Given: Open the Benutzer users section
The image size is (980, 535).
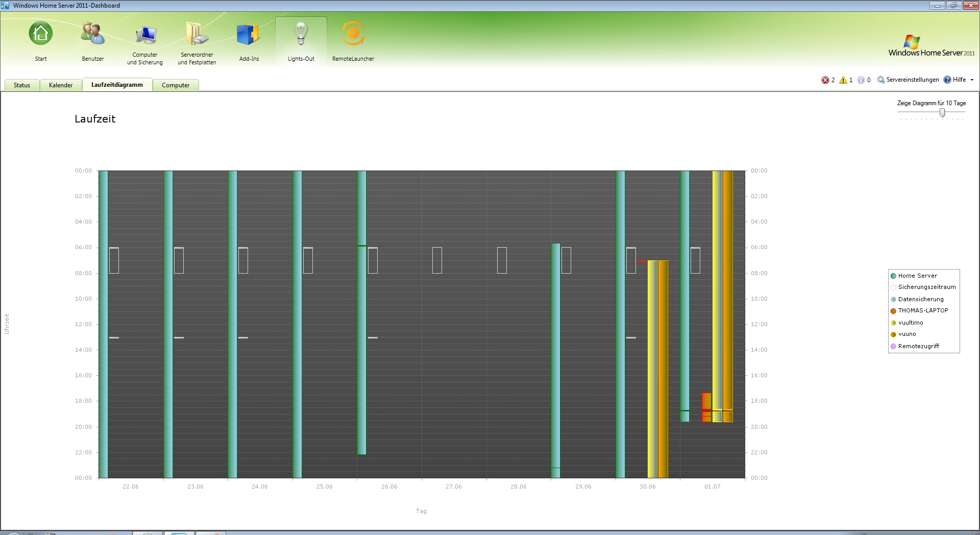Looking at the screenshot, I should tap(93, 34).
